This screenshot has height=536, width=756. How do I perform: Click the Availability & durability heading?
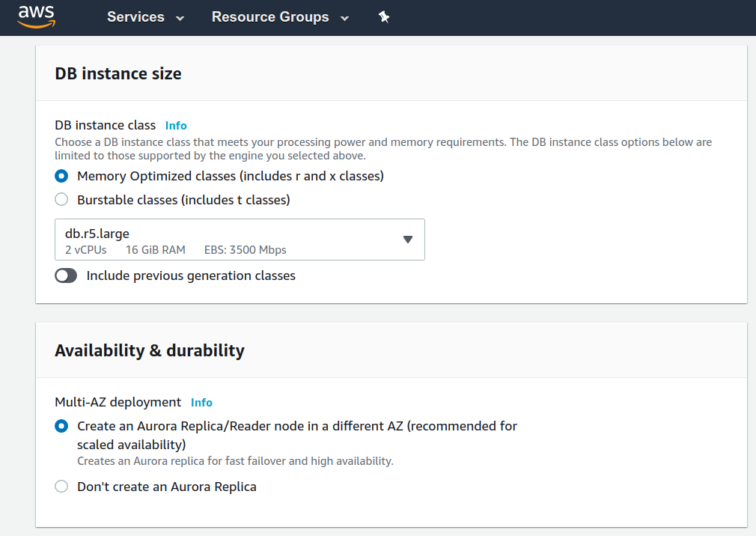coord(150,350)
